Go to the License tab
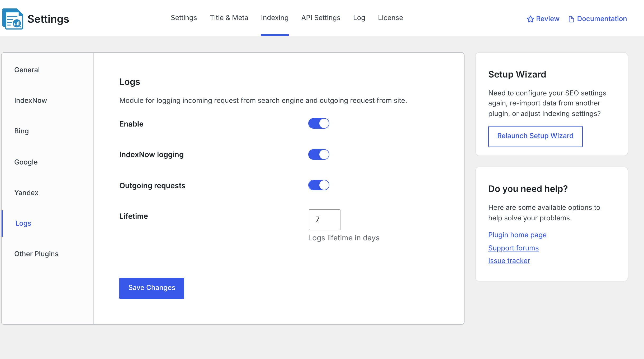Screen dimensions: 644x359 (x=390, y=18)
